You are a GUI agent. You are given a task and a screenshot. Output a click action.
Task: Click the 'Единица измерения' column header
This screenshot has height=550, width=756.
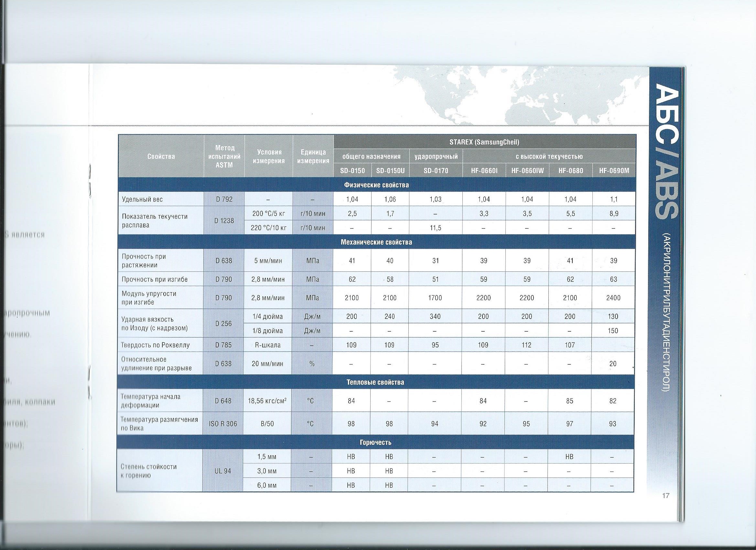pyautogui.click(x=313, y=157)
